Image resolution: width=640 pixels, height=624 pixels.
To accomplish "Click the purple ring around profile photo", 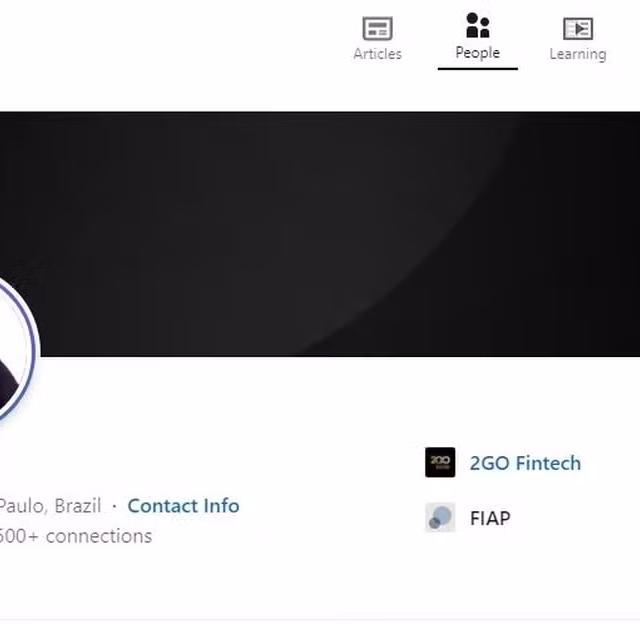I will click(x=32, y=351).
